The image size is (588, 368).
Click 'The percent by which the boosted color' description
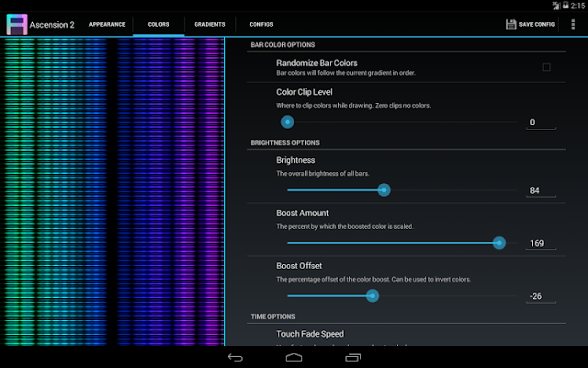click(x=345, y=226)
